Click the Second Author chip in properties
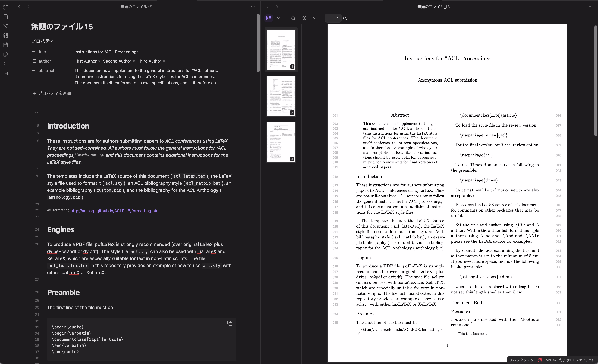Viewport: 598px width, 364px height. (x=117, y=61)
